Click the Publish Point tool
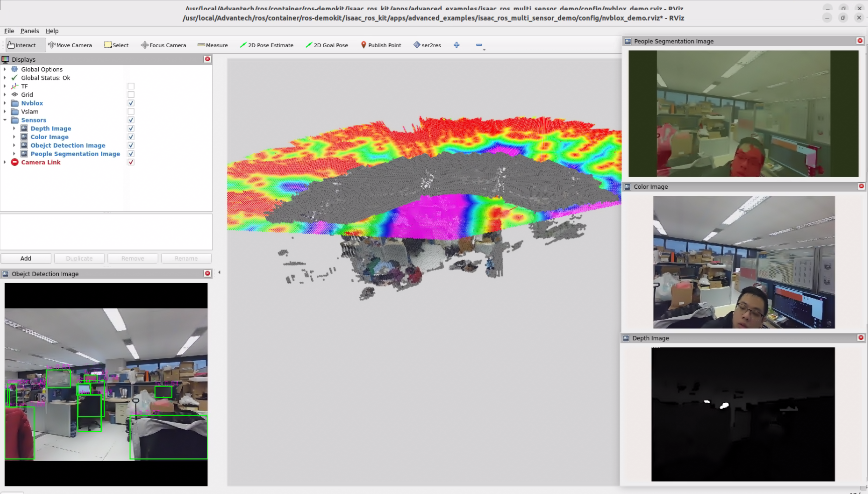Viewport: 868px width, 494px height. (x=381, y=45)
